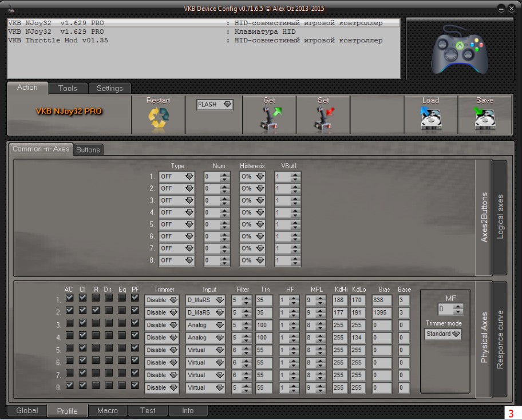Toggle the Eq checkbox for axis 6

coord(122,360)
